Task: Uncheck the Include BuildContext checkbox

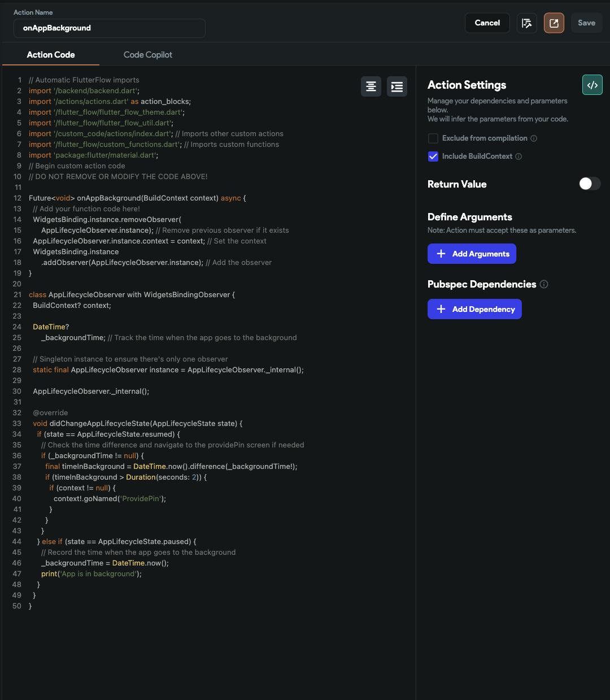Action: (433, 156)
